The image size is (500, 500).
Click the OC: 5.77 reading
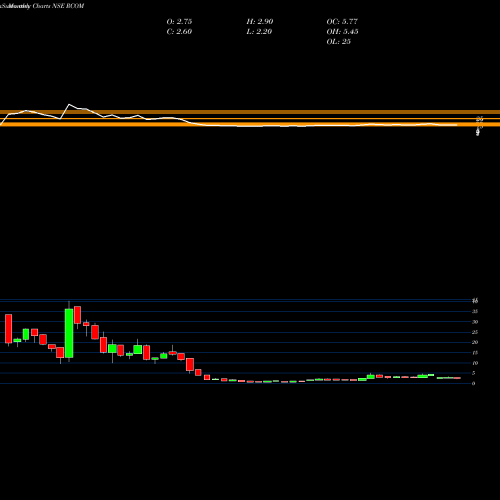[x=342, y=22]
